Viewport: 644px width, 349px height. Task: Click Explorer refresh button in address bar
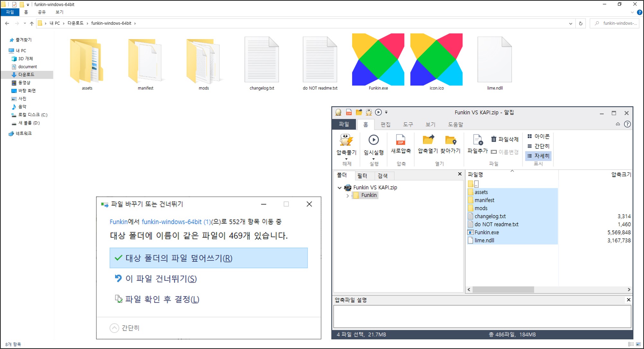coord(581,23)
